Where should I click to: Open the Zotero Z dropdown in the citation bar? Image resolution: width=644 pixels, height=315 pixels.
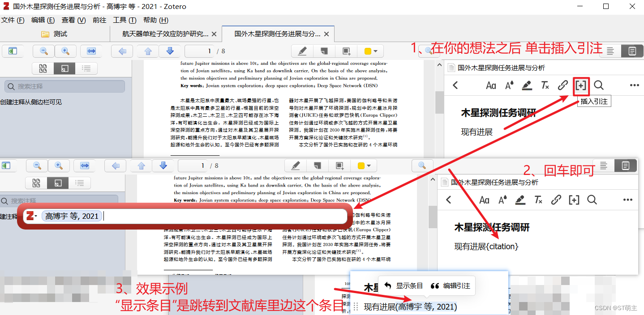pyautogui.click(x=32, y=216)
